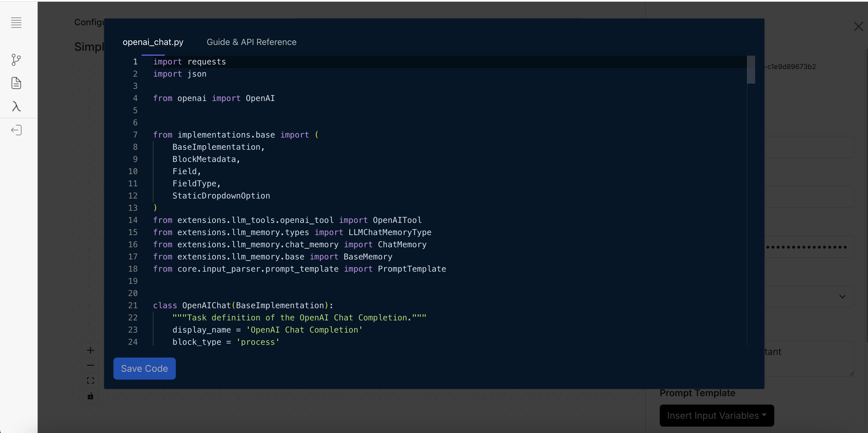Screen dimensions: 868x433
Task: Click the masked API key field
Action: [x=809, y=247]
